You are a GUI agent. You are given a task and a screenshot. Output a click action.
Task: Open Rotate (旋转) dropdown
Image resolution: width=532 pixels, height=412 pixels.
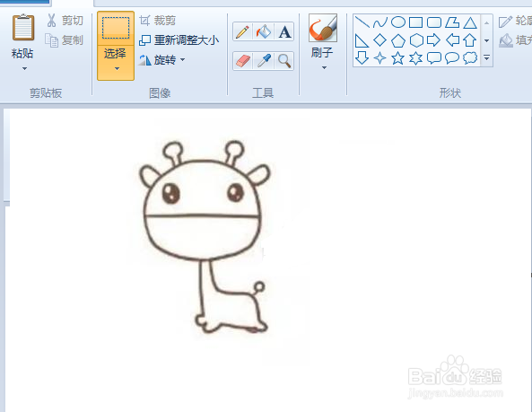point(162,60)
